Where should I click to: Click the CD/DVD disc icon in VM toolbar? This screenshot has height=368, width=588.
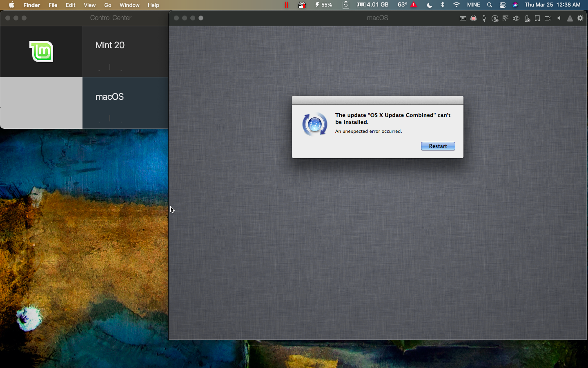[x=495, y=18]
